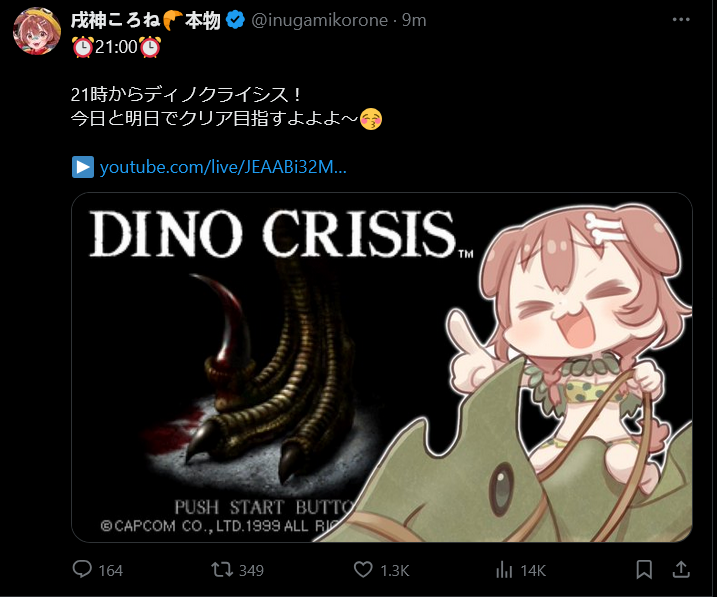The width and height of the screenshot is (717, 597).
Task: Open the three-dot more options menu
Action: pos(680,20)
